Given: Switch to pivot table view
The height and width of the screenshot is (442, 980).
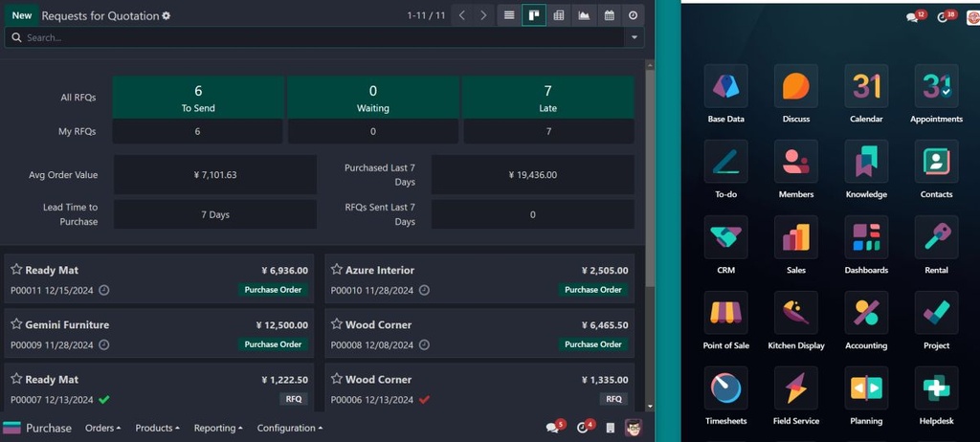Looking at the screenshot, I should tap(559, 15).
